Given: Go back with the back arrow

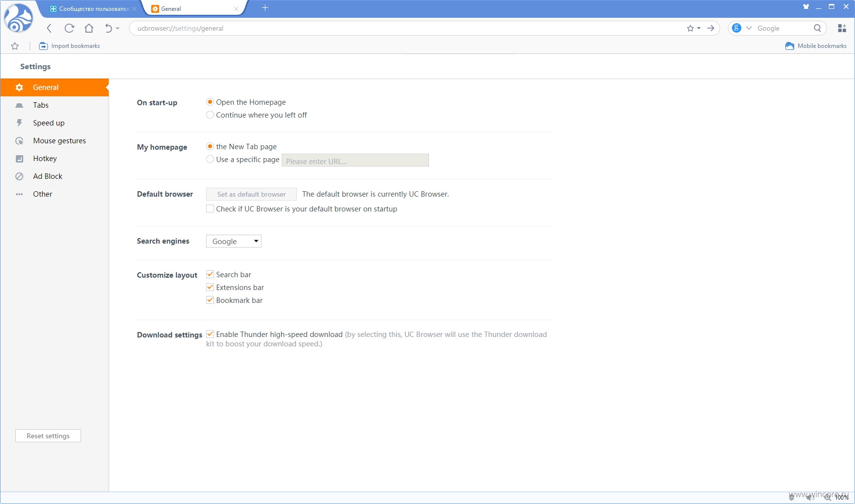Looking at the screenshot, I should [x=49, y=28].
